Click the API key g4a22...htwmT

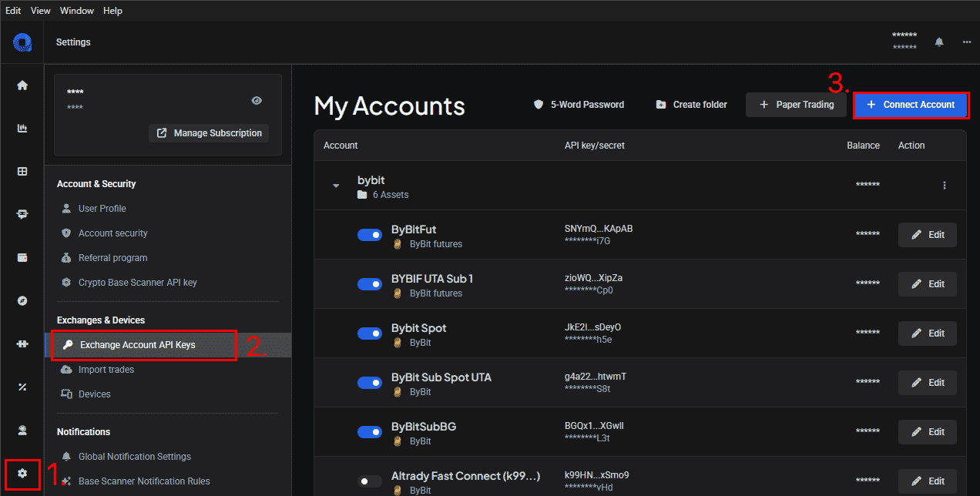596,377
